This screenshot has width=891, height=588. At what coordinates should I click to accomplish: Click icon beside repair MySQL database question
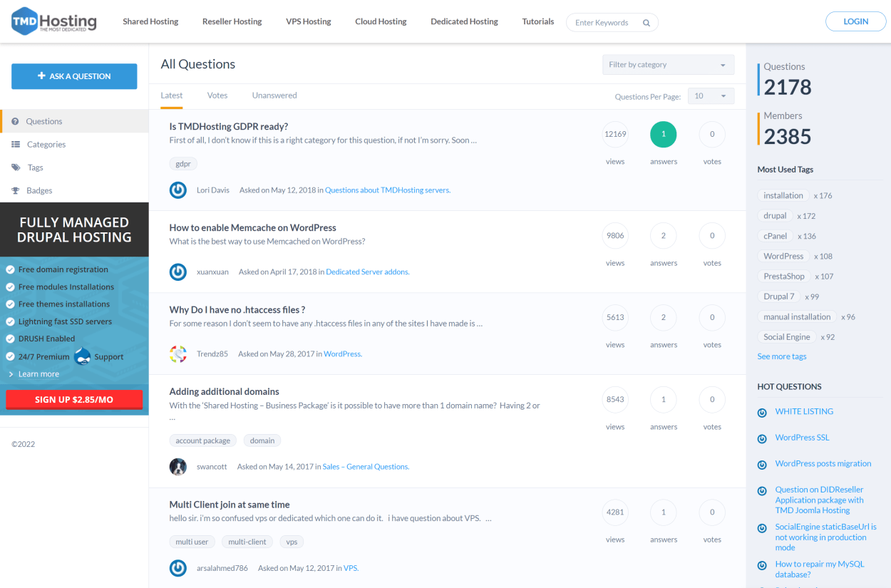[762, 565]
